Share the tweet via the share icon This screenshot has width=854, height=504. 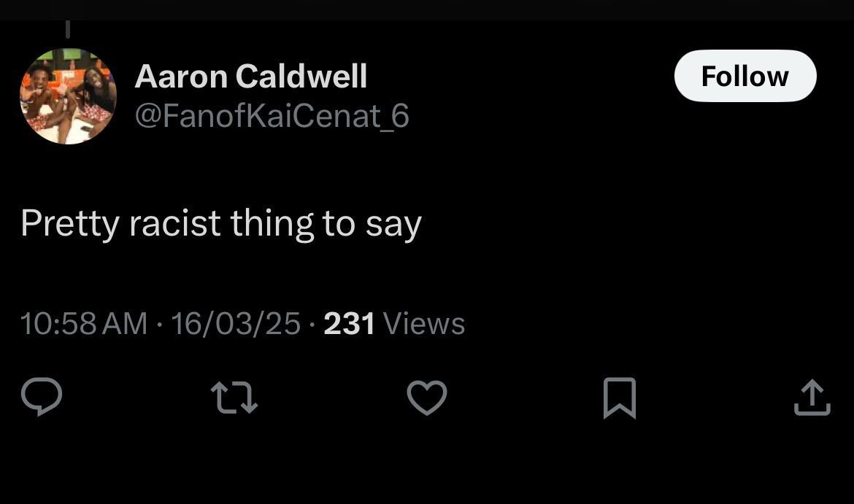(x=812, y=398)
